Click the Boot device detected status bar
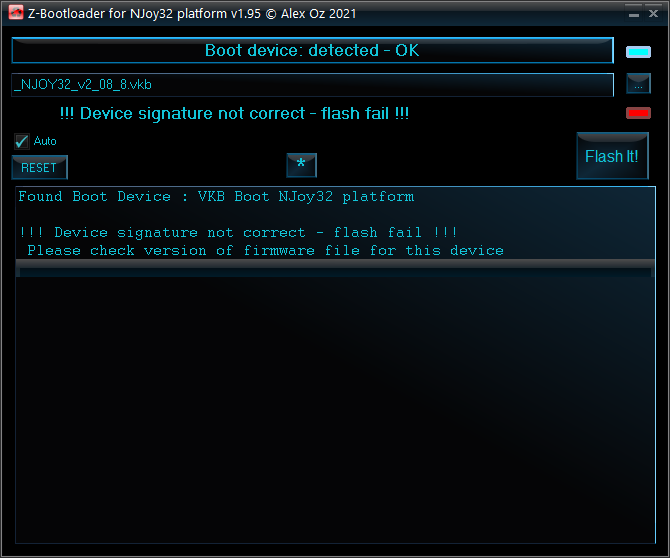The height and width of the screenshot is (558, 670). [x=312, y=50]
